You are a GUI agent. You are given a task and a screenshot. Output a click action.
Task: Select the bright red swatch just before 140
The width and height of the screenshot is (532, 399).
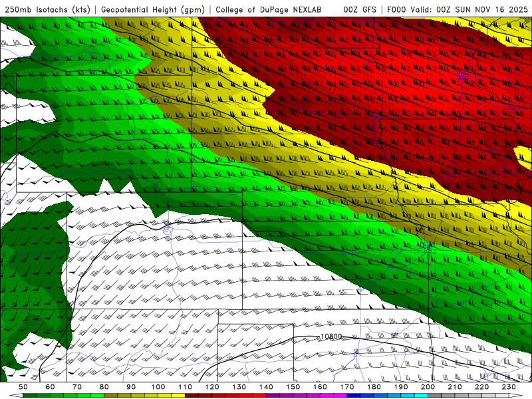(259, 396)
